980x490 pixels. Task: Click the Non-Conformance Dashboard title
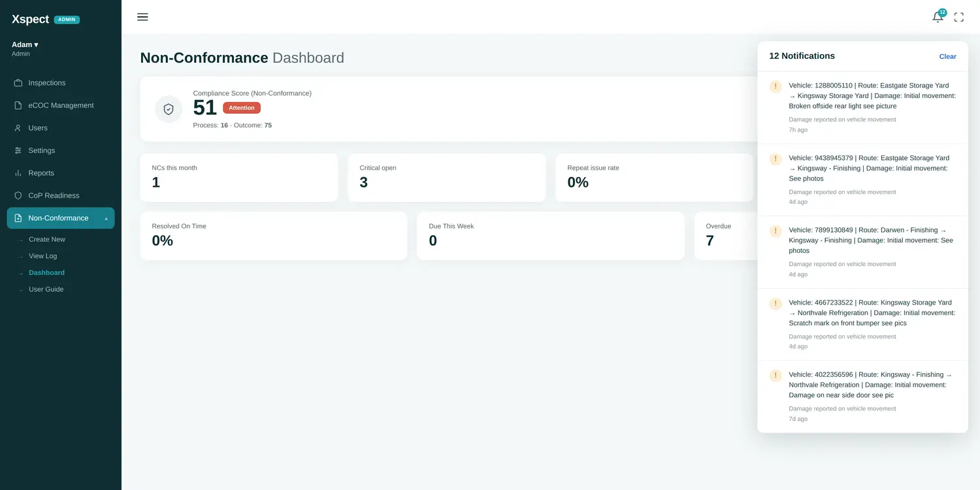[242, 57]
